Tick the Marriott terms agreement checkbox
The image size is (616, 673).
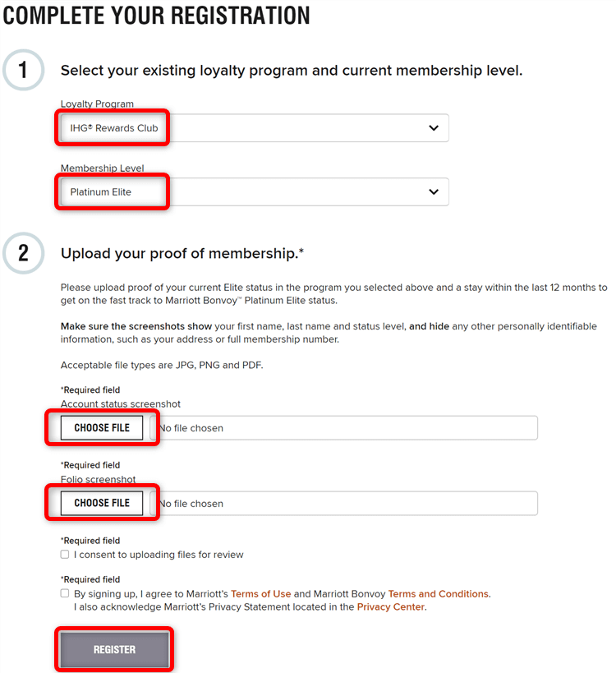(x=65, y=593)
